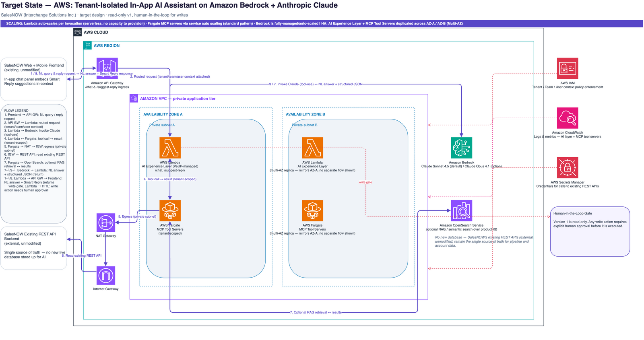Click the "2. Routed request" flow label
The image size is (644, 340).
pos(170,76)
